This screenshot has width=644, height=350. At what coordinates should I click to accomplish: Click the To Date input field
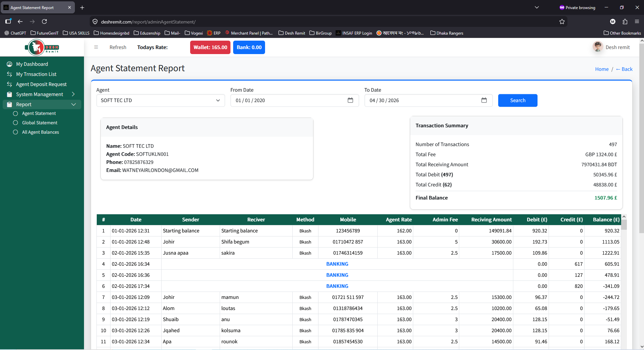click(x=428, y=100)
